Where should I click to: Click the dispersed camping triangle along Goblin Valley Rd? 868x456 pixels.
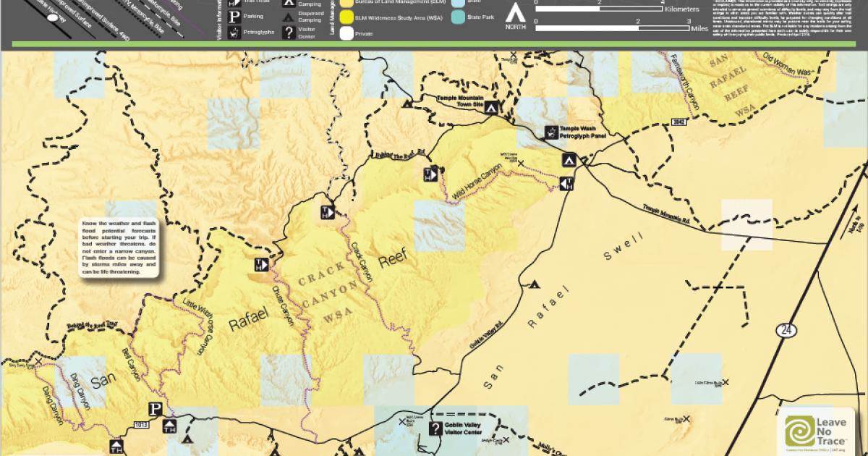click(535, 284)
